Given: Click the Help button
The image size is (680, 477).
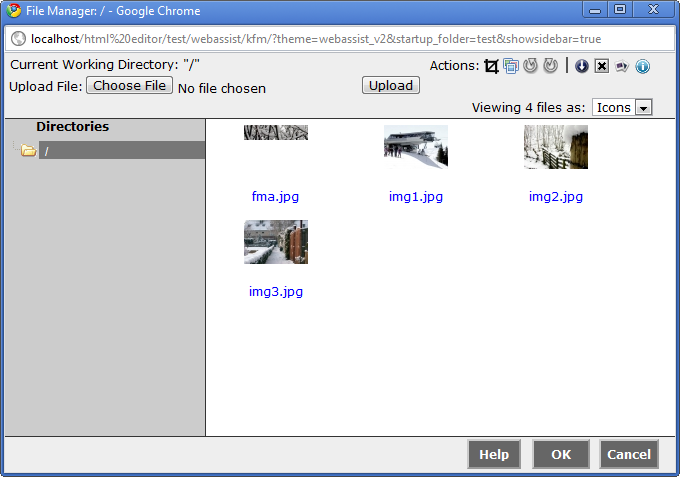Looking at the screenshot, I should coord(494,454).
